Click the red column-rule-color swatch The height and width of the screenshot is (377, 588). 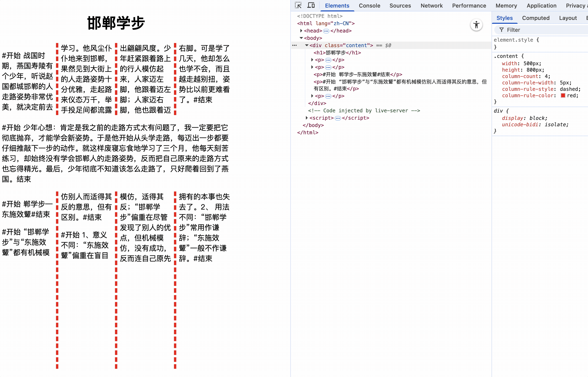click(563, 95)
